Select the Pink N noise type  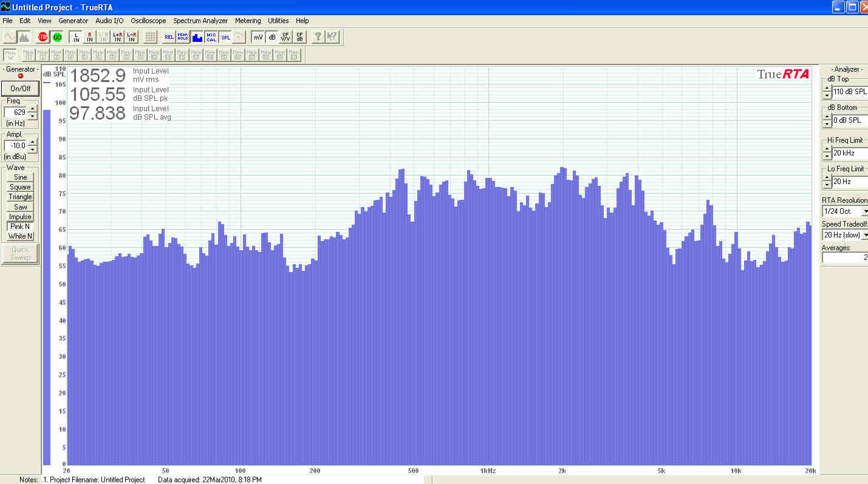(20, 227)
